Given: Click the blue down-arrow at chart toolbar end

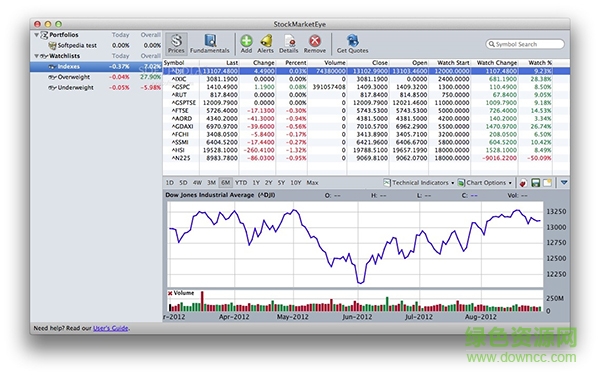Looking at the screenshot, I should click(x=564, y=183).
